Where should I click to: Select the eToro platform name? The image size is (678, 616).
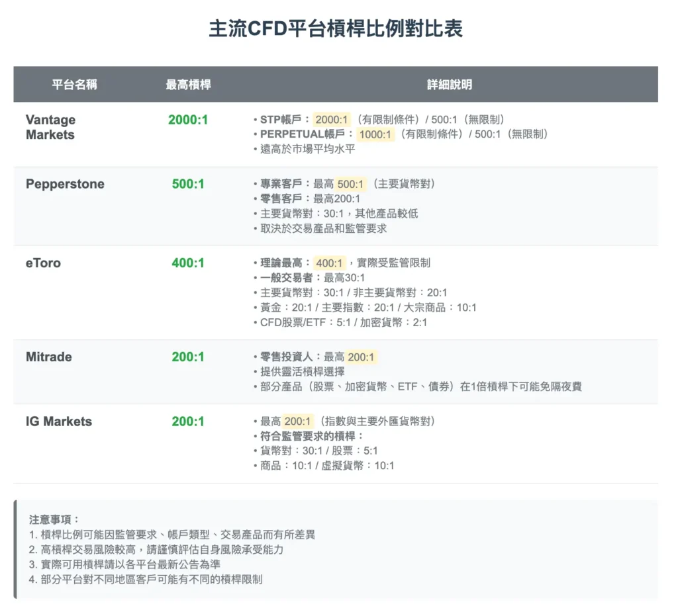pyautogui.click(x=43, y=263)
